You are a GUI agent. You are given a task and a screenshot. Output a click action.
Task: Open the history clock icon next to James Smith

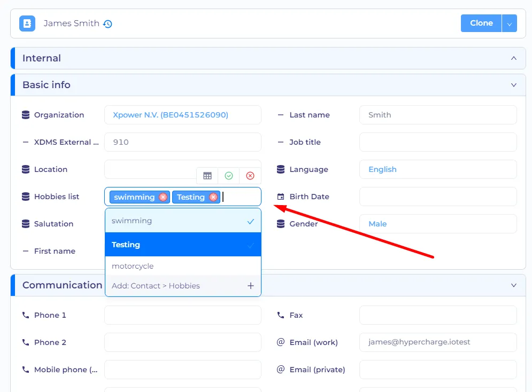[107, 23]
